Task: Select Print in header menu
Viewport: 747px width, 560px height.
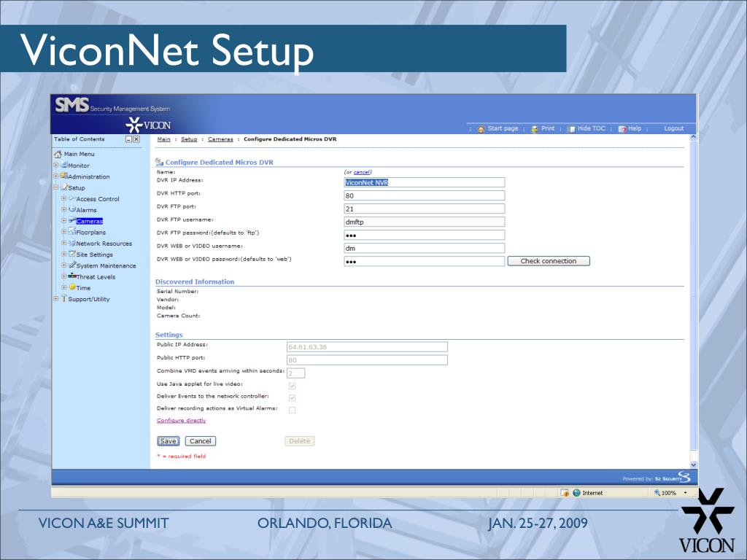Action: click(548, 128)
